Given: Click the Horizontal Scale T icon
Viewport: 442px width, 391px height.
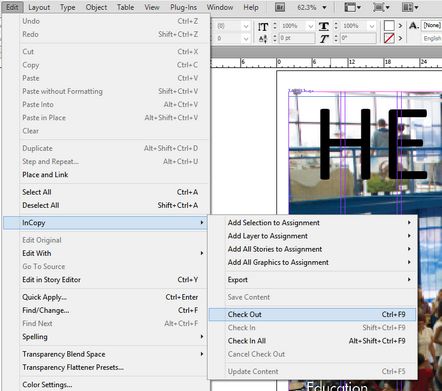Looking at the screenshot, I should [324, 26].
